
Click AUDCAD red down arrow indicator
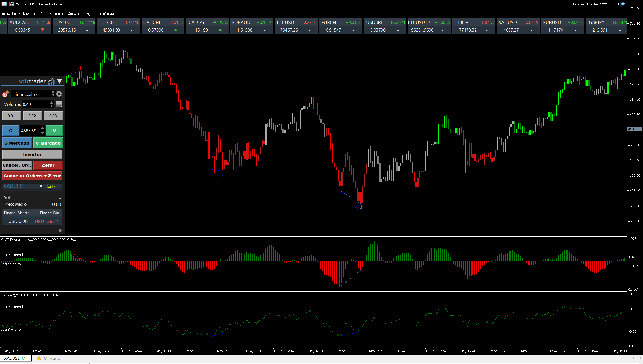[43, 30]
